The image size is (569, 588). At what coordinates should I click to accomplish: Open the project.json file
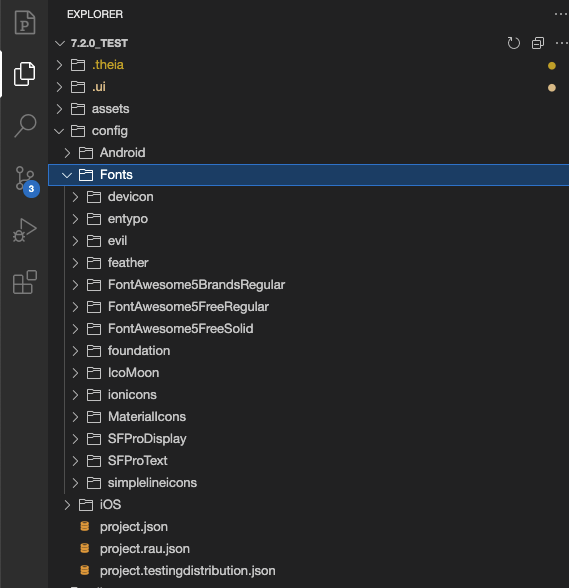134,527
